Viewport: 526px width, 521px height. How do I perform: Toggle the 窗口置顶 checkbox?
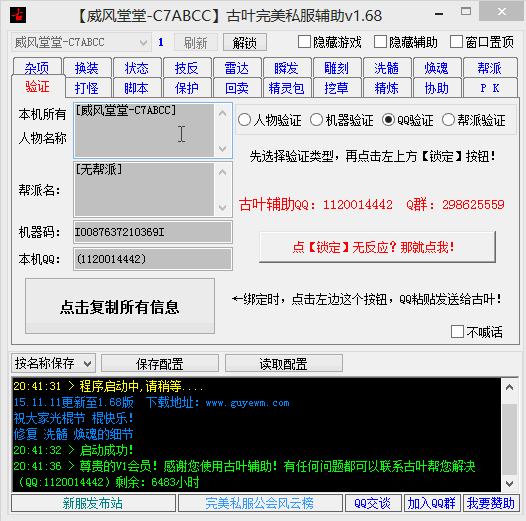456,42
